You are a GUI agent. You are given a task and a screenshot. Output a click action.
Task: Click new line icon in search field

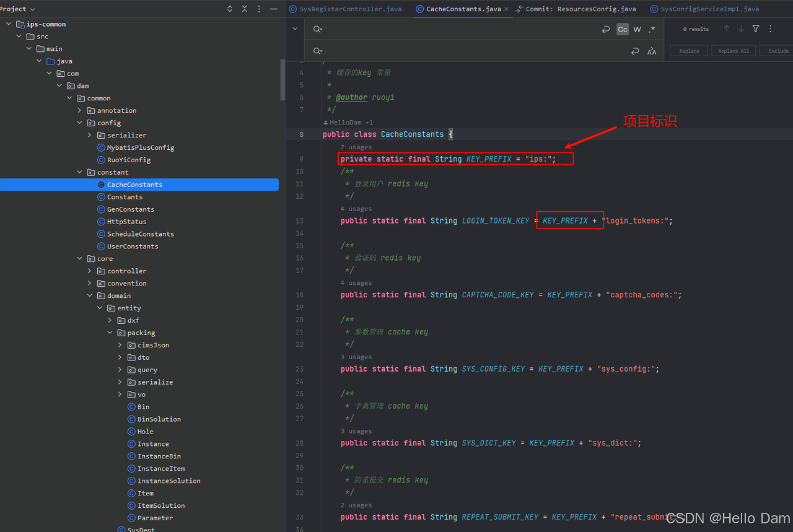606,29
